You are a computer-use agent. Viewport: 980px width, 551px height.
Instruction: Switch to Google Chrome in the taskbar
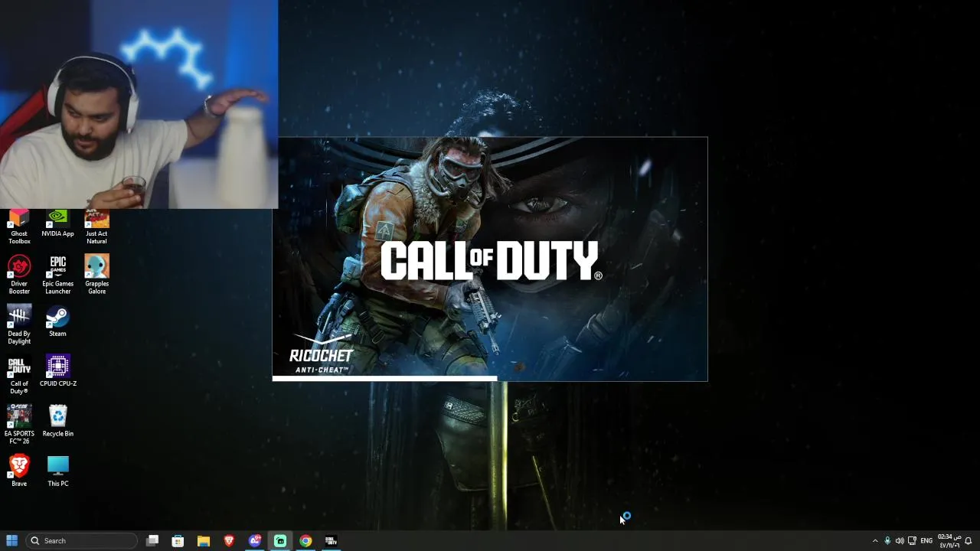pos(305,540)
